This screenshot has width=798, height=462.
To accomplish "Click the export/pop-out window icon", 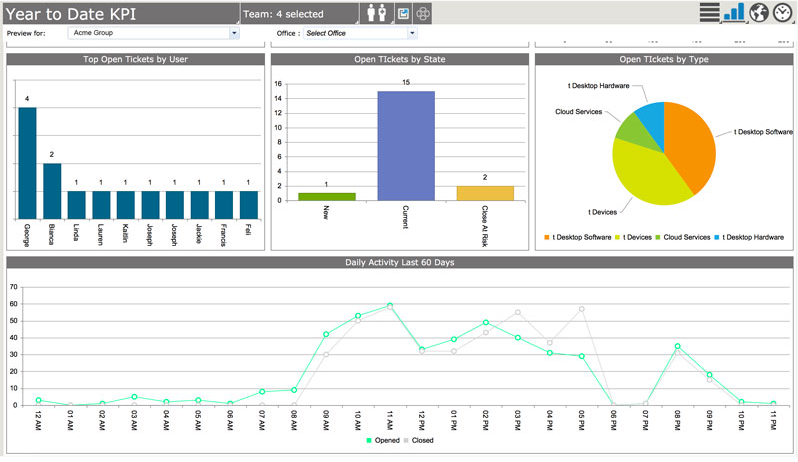I will [x=403, y=13].
